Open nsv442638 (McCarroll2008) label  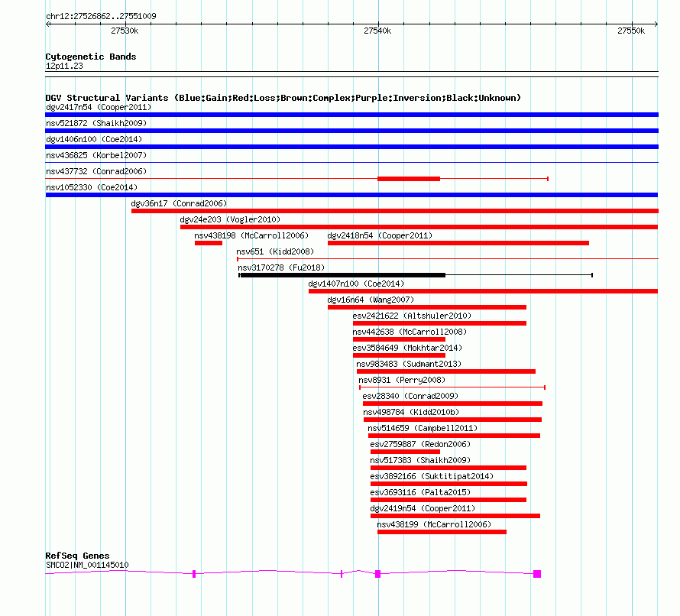pos(410,332)
